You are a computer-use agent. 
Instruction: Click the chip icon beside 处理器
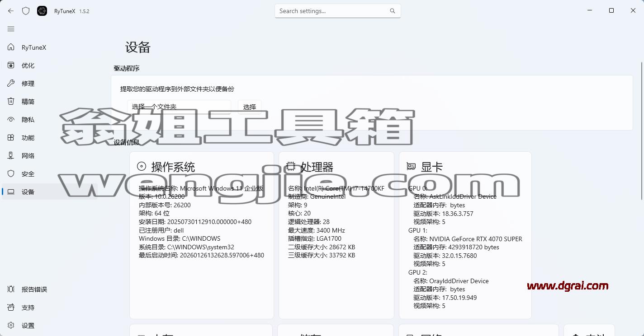[291, 167]
